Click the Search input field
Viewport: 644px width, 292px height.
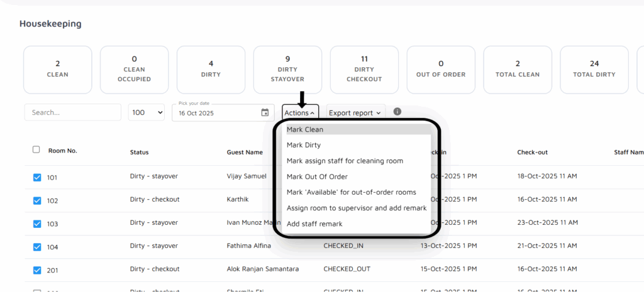point(72,113)
